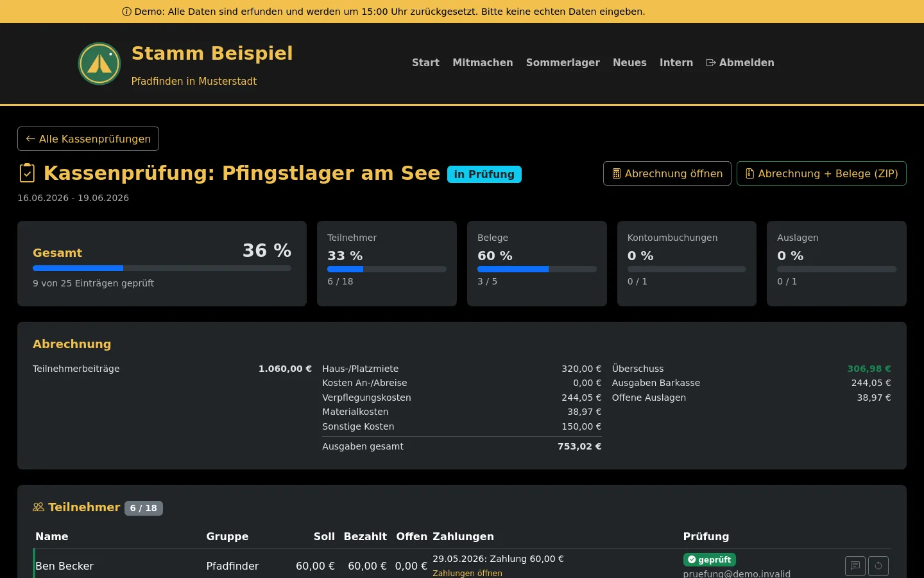Open the Intern navigation item
Screen dimensions: 924x578
(676, 62)
